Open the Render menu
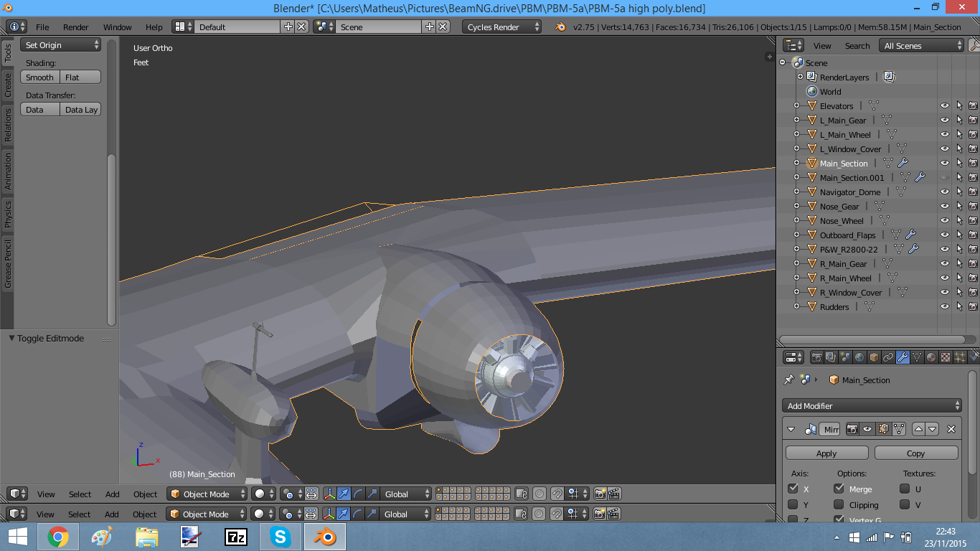980x551 pixels. 76,27
